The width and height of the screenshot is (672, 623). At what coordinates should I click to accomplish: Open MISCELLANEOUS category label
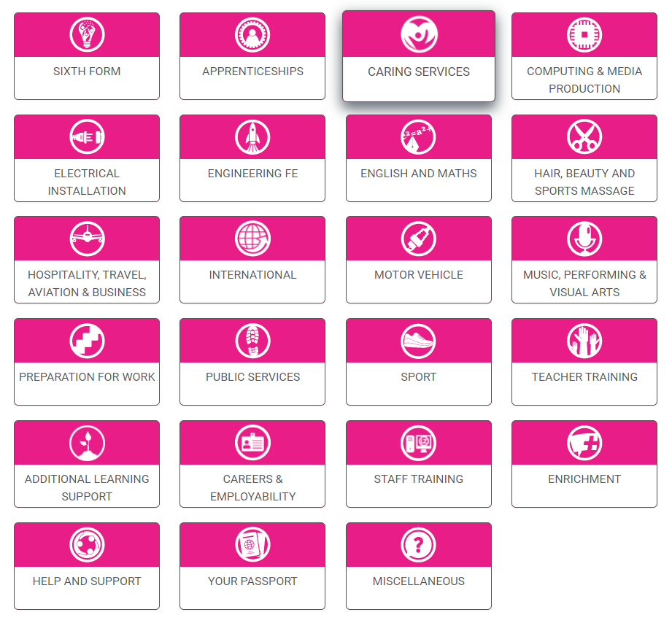(x=418, y=581)
